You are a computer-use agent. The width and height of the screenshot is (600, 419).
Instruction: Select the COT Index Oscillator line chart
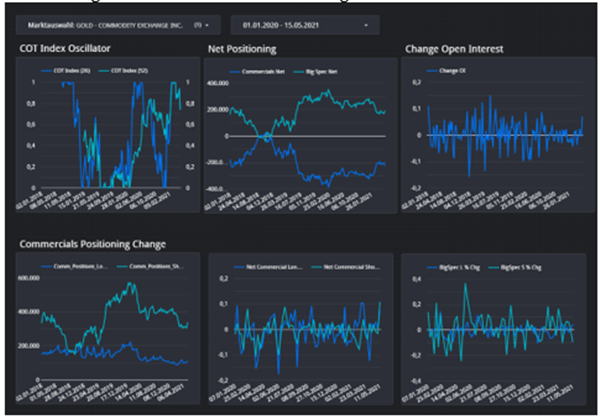click(108, 135)
